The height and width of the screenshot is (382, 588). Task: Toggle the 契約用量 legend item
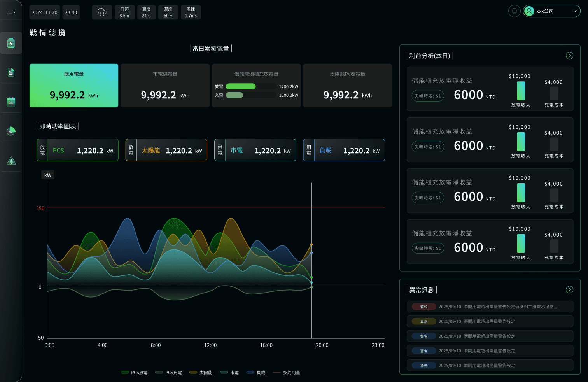(287, 372)
